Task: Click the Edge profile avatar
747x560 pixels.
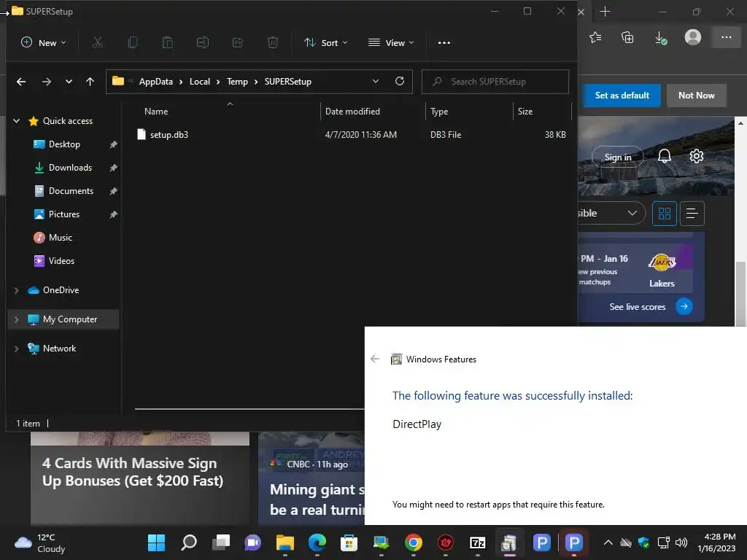Action: point(693,37)
